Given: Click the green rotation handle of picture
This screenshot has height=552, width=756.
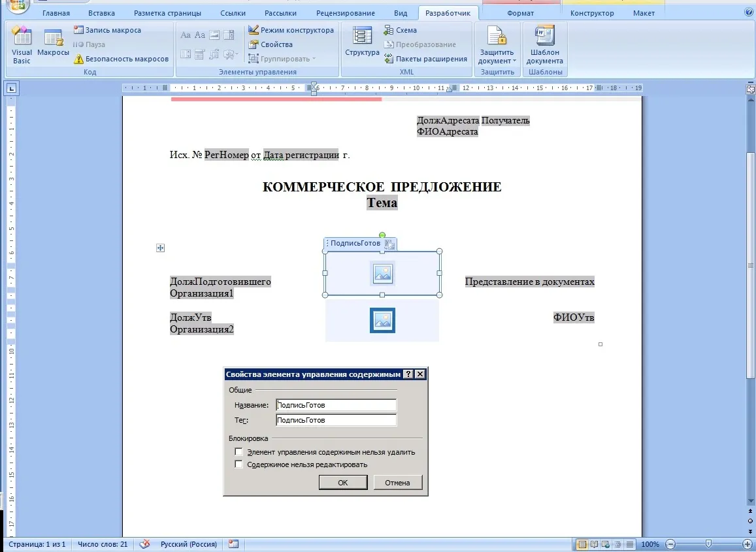Looking at the screenshot, I should coord(382,235).
